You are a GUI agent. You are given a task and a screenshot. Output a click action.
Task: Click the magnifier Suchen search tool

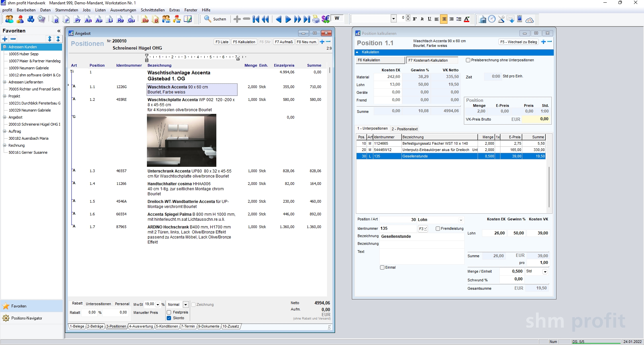[215, 19]
